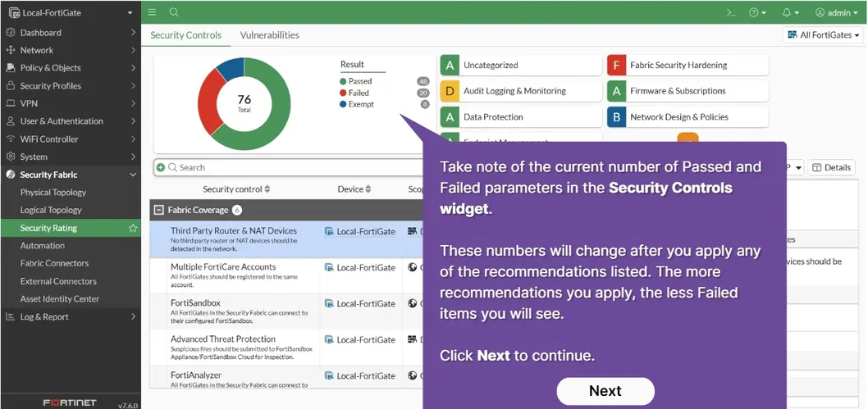Expand WiFi Controller menu

tap(71, 139)
